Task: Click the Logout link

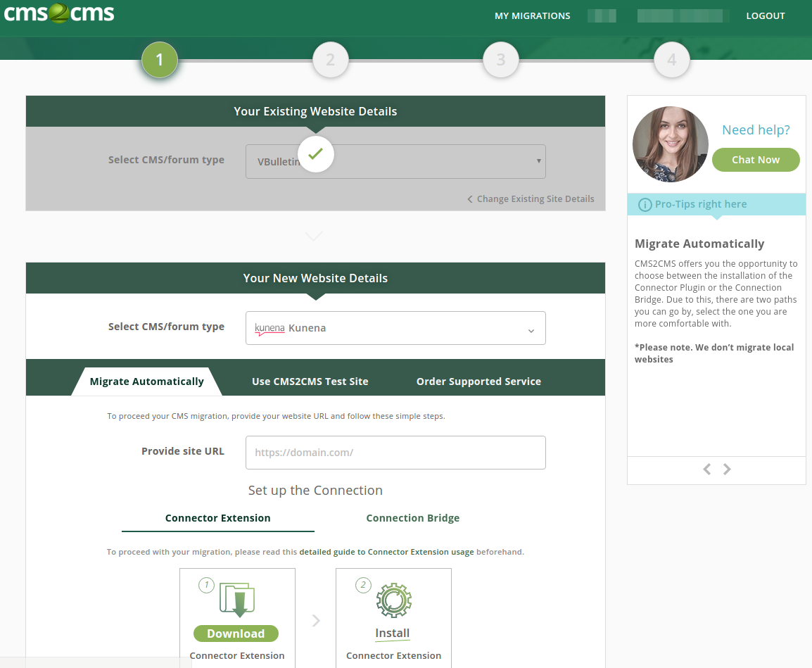Action: [x=766, y=16]
